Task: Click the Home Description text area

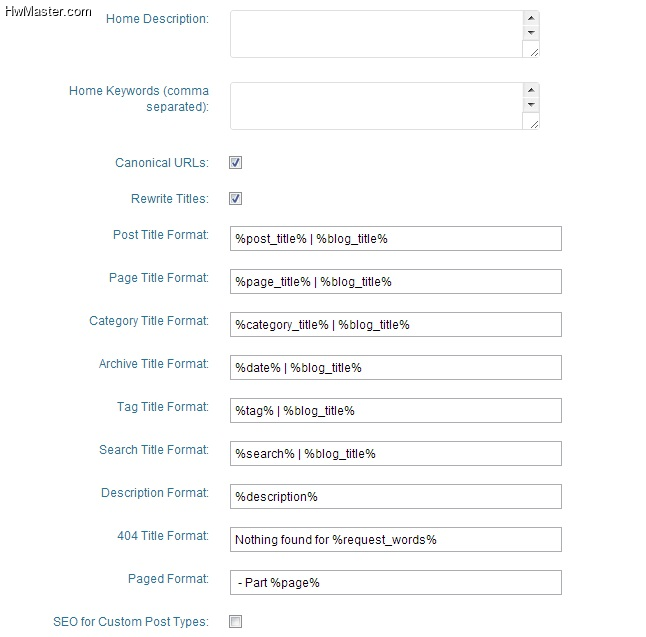Action: click(x=377, y=34)
